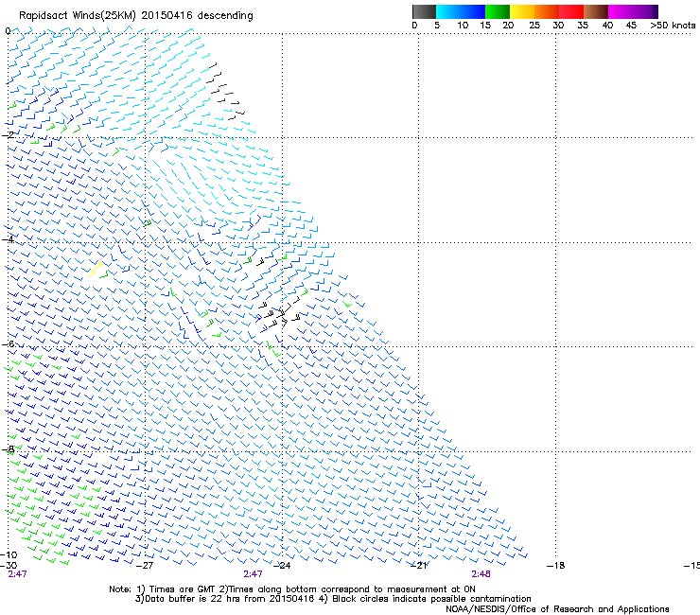Click the '-10' latitude axis label
Viewport: 700px width, 615px height.
tap(9, 554)
